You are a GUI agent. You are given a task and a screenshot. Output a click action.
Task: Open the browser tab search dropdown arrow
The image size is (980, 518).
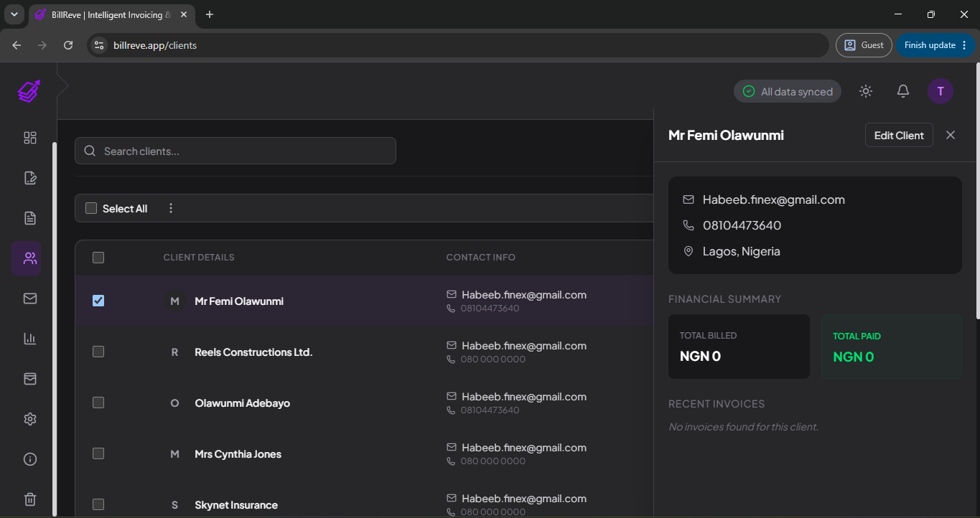pos(14,14)
